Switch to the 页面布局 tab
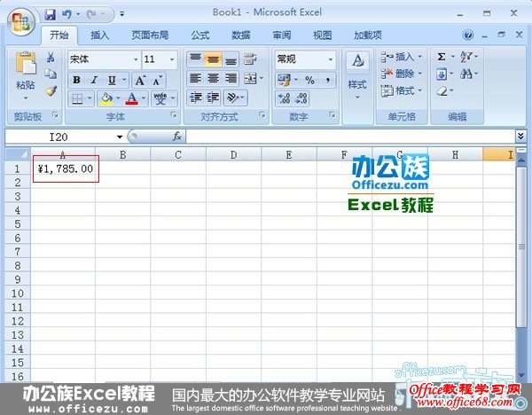The width and height of the screenshot is (532, 415). tap(150, 35)
